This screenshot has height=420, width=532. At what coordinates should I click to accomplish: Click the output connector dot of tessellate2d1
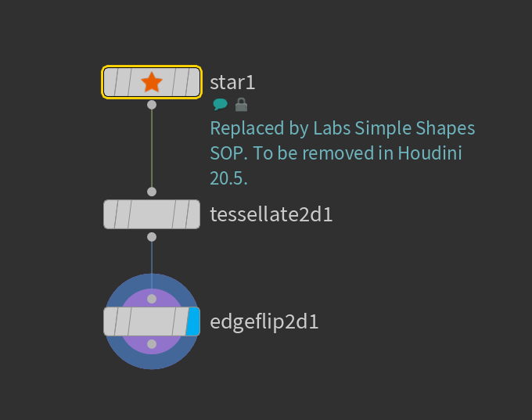[x=152, y=236]
